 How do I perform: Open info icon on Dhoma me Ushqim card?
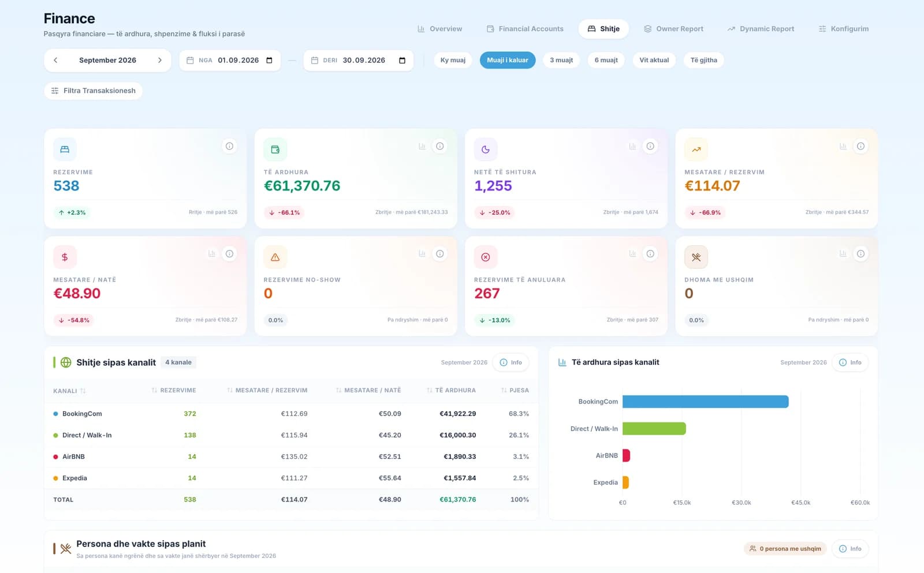click(x=860, y=253)
